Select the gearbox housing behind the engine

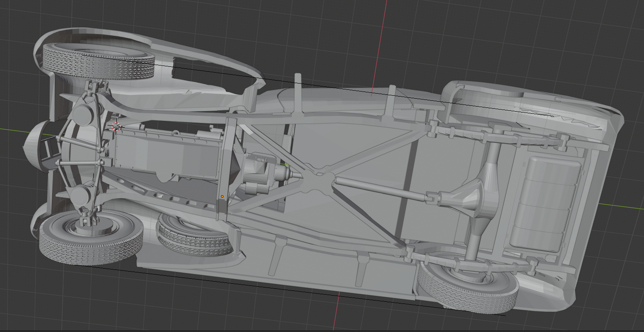pyautogui.click(x=260, y=174)
